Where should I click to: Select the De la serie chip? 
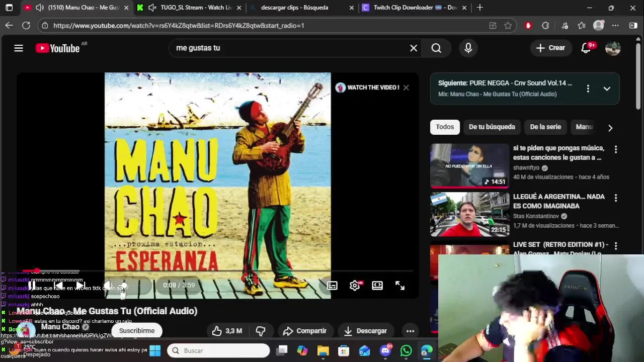(x=545, y=127)
